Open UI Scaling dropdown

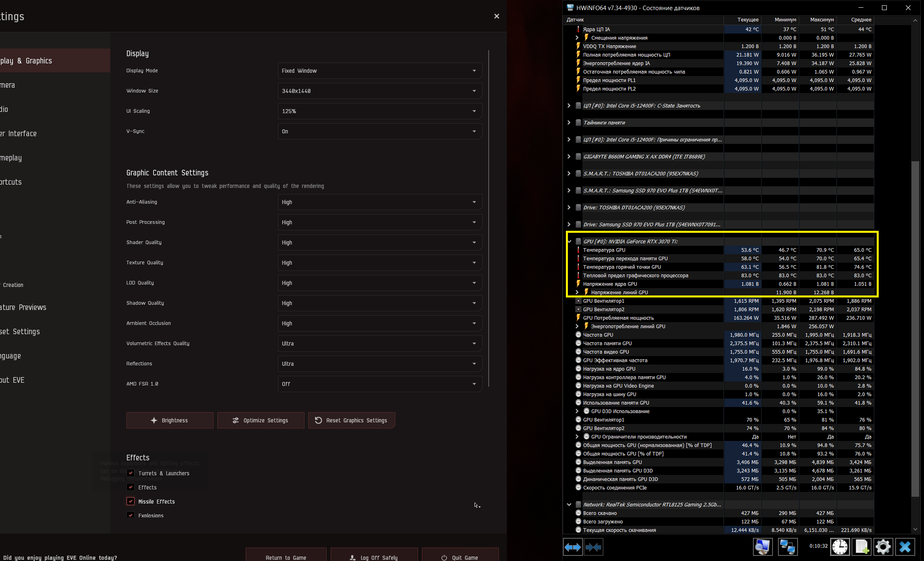coord(380,111)
